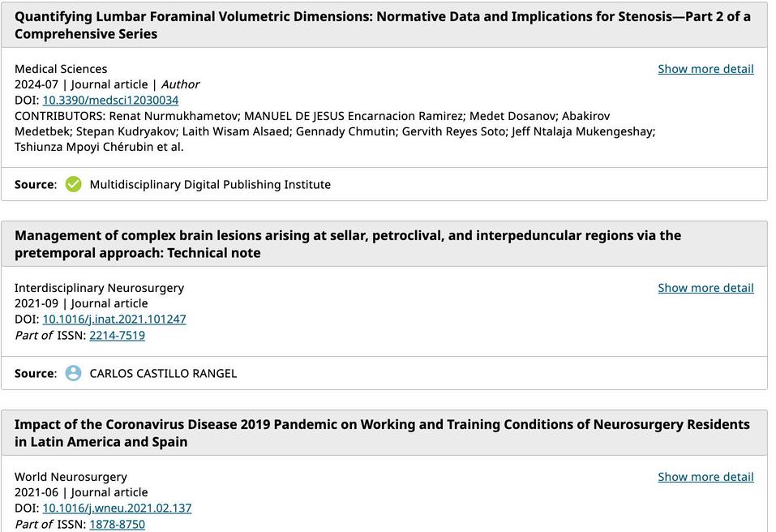Show more detail for Coronavirus Pandemic article
This screenshot has height=532, width=776.
705,477
